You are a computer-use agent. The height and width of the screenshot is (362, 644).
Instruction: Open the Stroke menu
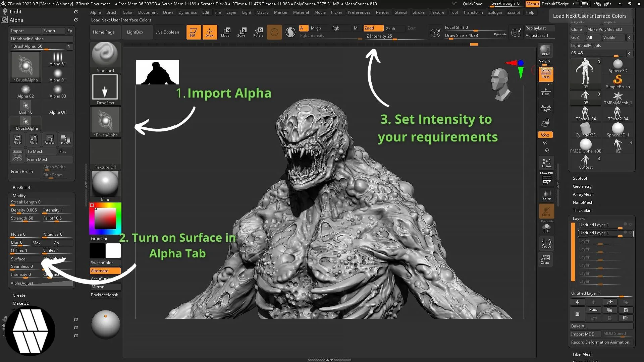click(x=419, y=12)
